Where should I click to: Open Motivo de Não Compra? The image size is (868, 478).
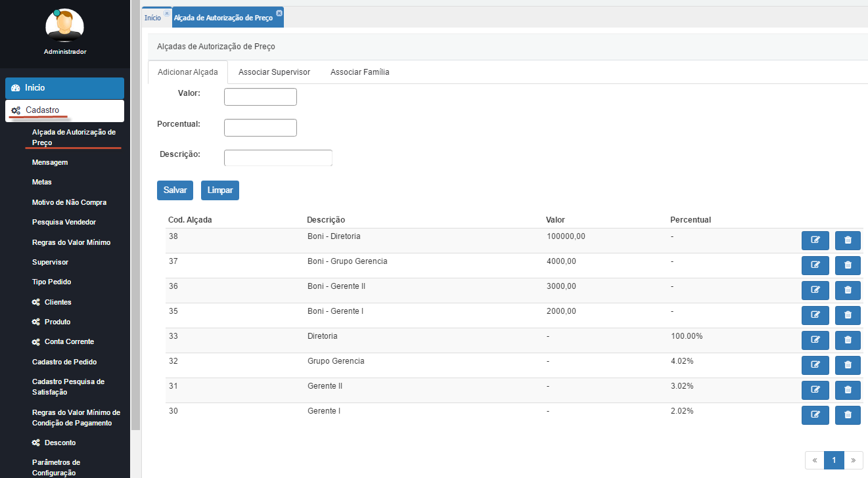pyautogui.click(x=69, y=202)
